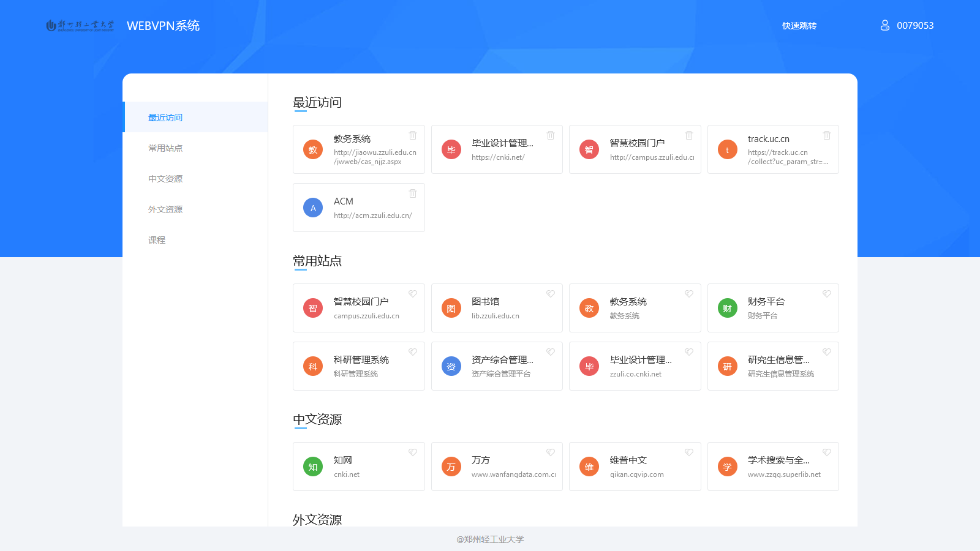Delete the 毕业设计管理 recent entry
The width and height of the screenshot is (980, 551).
(x=551, y=135)
